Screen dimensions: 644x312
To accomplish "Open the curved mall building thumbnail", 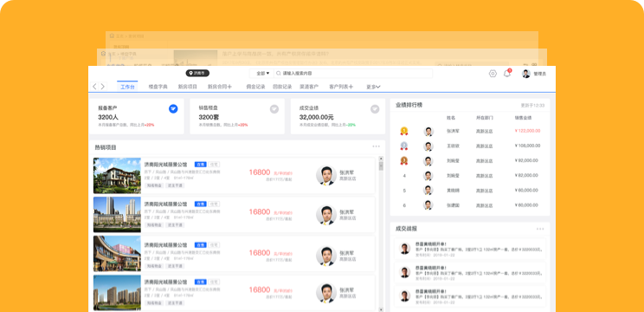I will pos(117,254).
